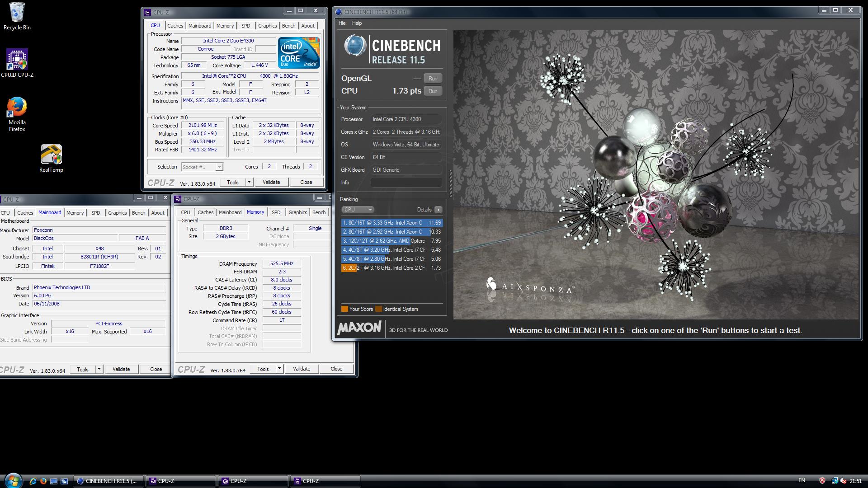Click the last CPU-Z taskbar button

[x=325, y=481]
